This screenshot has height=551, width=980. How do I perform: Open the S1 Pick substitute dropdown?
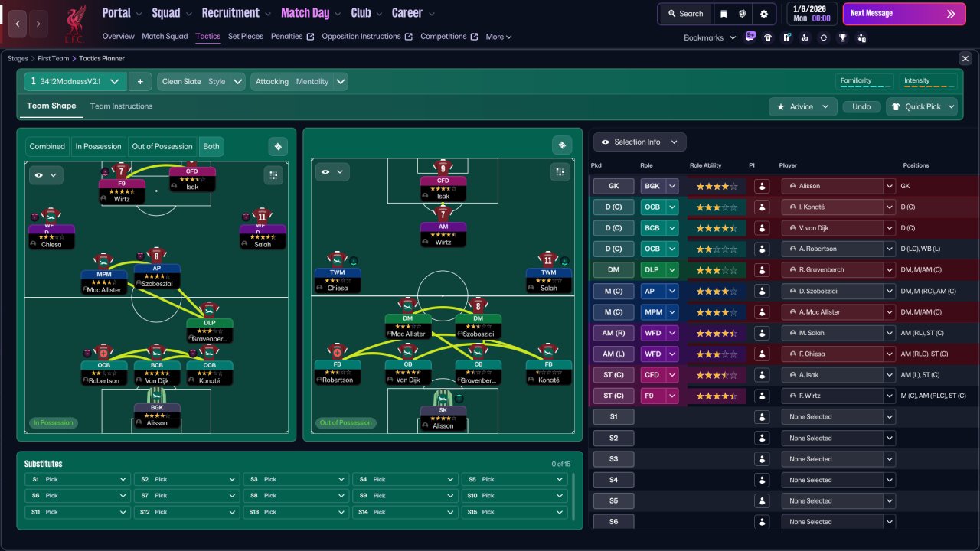(77, 479)
